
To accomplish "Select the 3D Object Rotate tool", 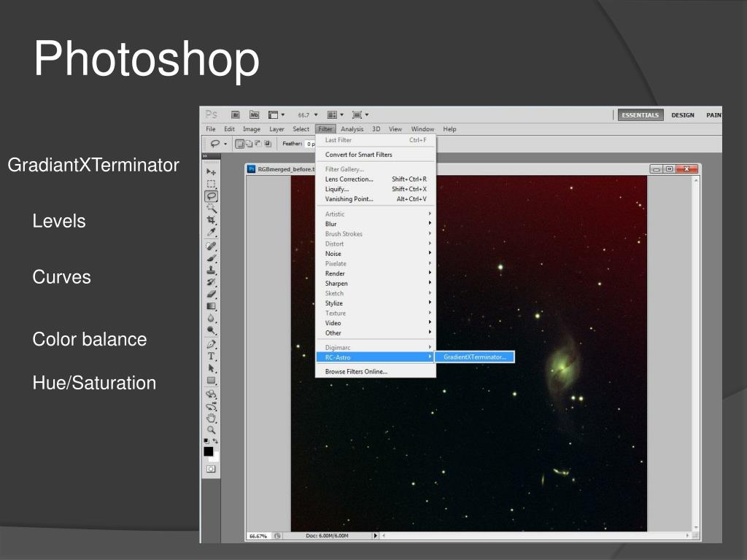I will tap(211, 394).
